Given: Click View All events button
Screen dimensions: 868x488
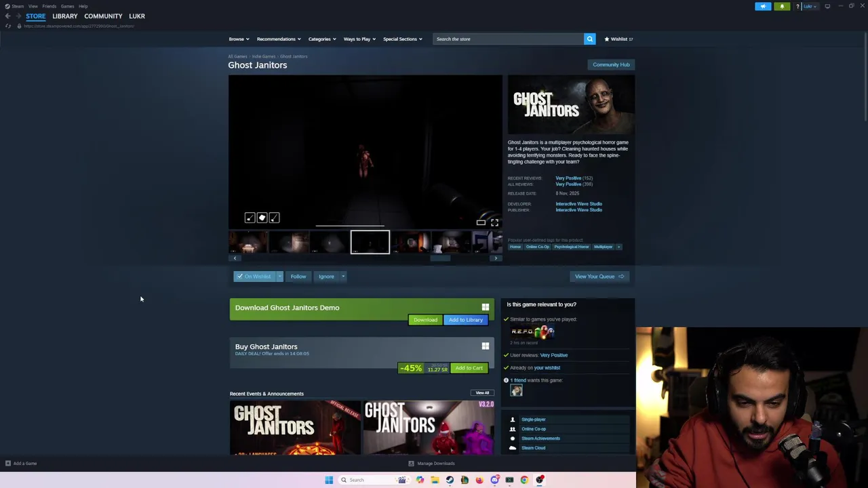Looking at the screenshot, I should click(482, 393).
